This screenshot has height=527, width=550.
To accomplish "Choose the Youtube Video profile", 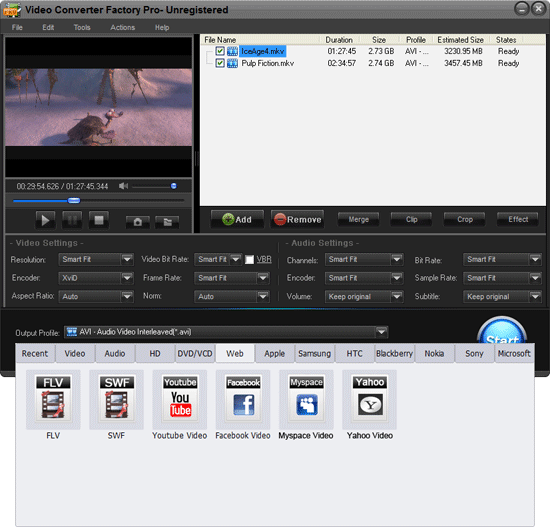I will tap(180, 399).
